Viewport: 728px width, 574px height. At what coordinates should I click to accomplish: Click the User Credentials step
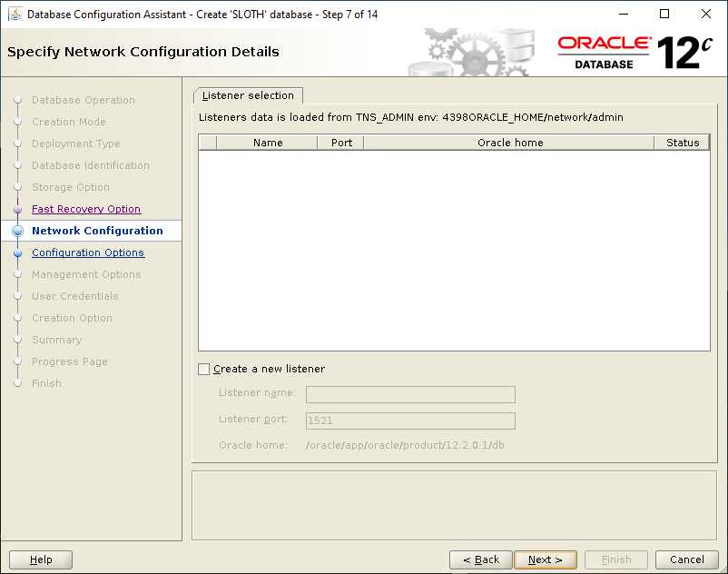74,296
